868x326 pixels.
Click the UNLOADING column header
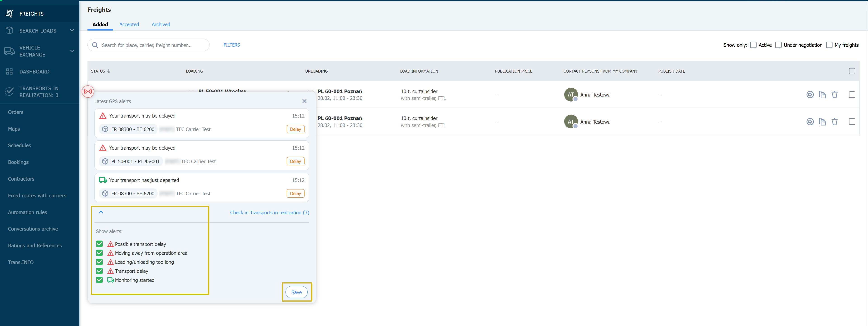[x=316, y=71]
